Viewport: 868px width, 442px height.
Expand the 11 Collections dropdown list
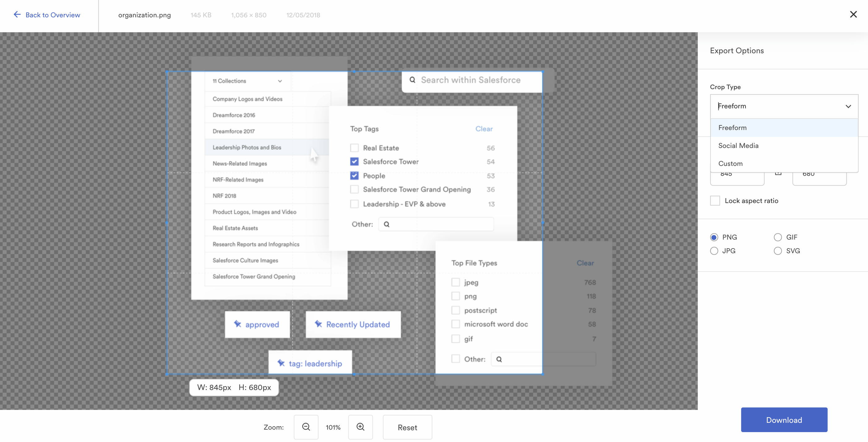pyautogui.click(x=247, y=80)
